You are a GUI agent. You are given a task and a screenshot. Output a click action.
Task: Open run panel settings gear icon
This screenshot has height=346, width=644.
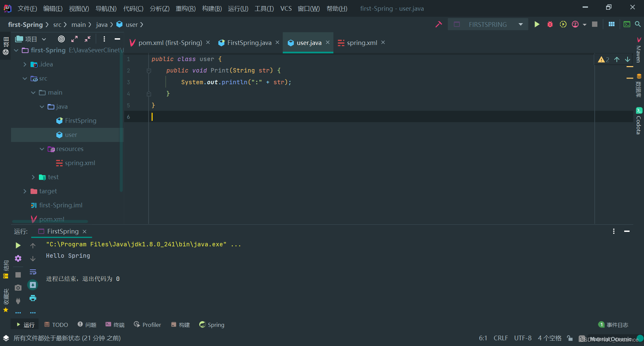click(x=18, y=258)
